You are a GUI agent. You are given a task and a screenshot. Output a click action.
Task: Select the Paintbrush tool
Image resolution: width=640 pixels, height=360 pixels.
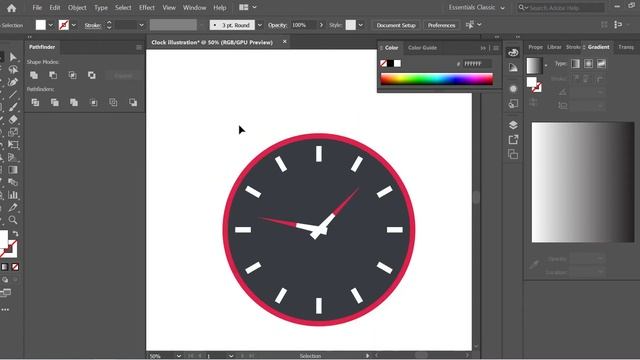[x=13, y=107]
